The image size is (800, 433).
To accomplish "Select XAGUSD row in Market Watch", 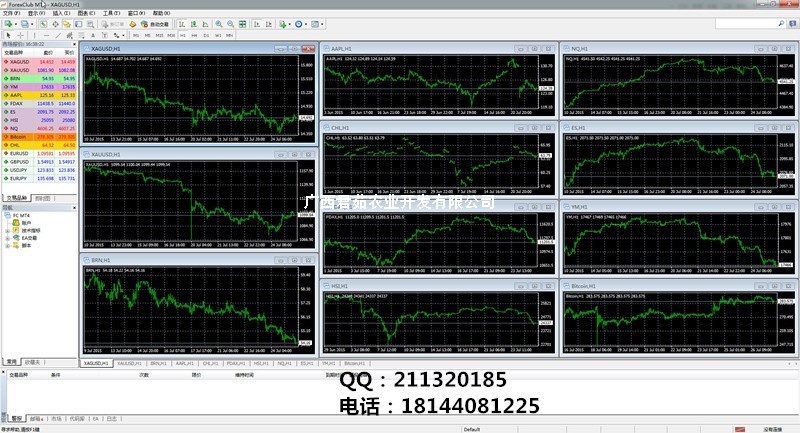I will point(39,62).
